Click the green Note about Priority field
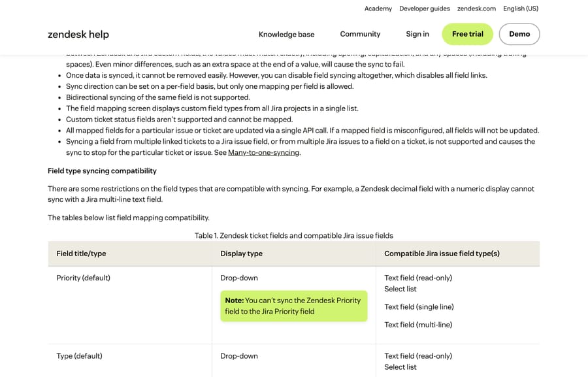This screenshot has height=377, width=588. click(x=293, y=306)
